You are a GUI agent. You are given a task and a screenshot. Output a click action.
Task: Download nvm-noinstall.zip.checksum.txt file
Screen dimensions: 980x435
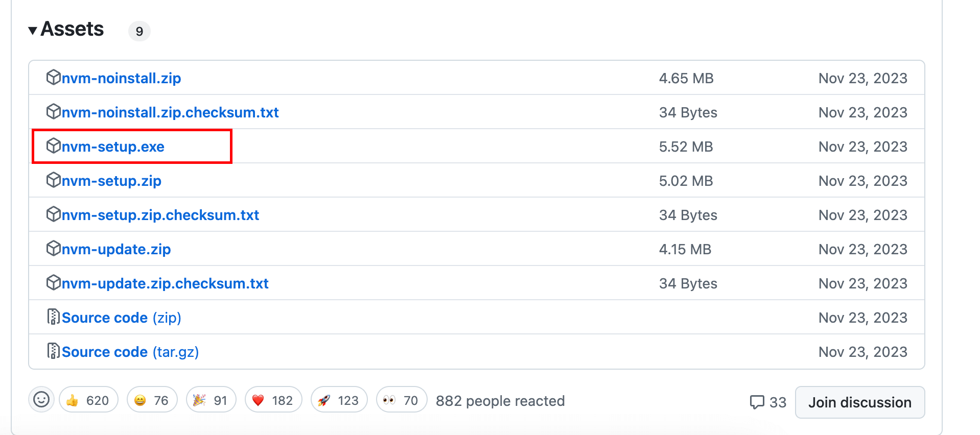click(x=170, y=112)
